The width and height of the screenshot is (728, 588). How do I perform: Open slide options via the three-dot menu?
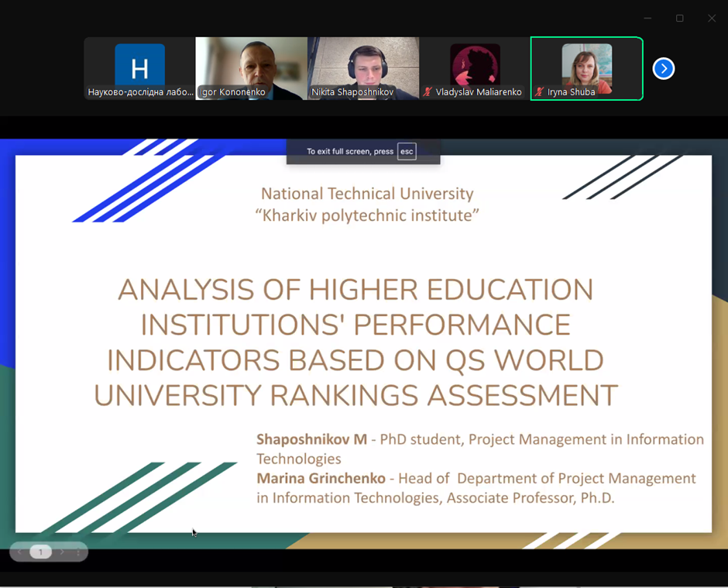pos(78,552)
